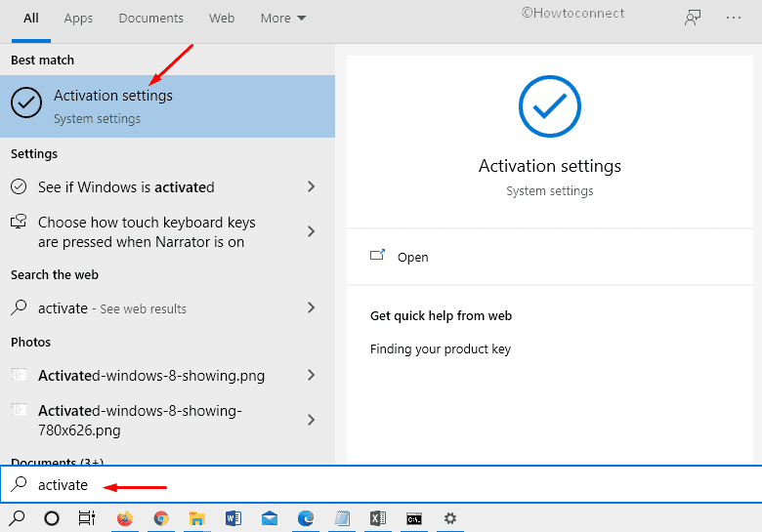
Task: Open Activated-windows-8-showing-780x626.png photo result
Action: (x=167, y=420)
